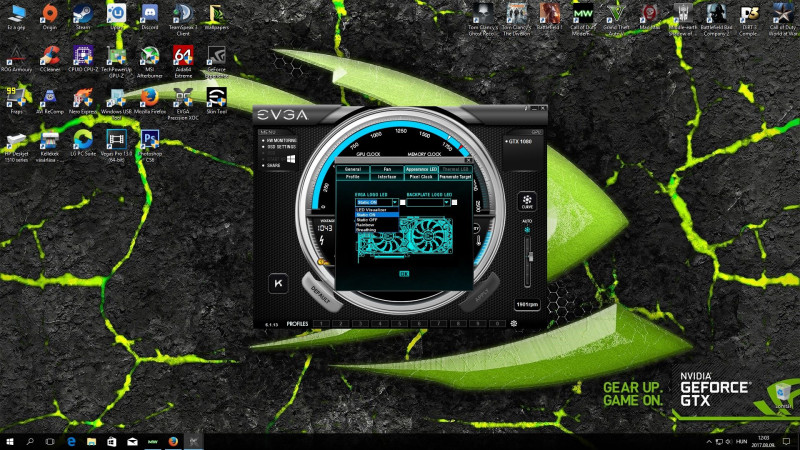Choose Static OFF in the LED list
Viewport: 800px width, 450px height.
pyautogui.click(x=377, y=220)
